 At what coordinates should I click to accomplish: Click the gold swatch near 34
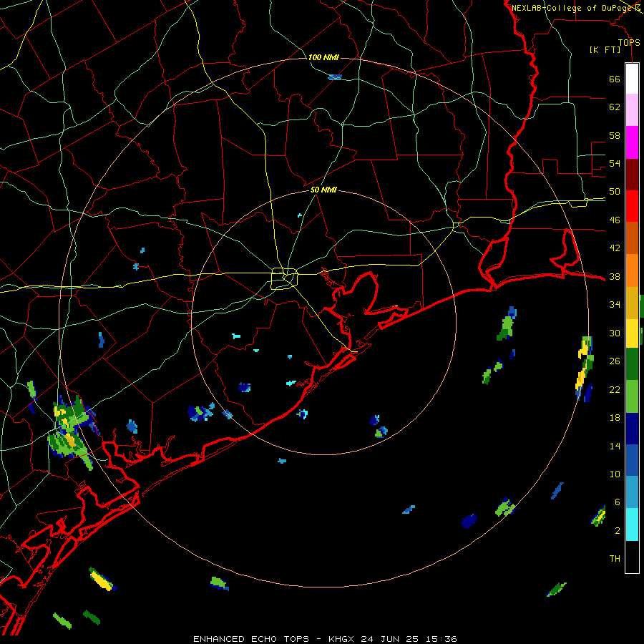[632, 303]
